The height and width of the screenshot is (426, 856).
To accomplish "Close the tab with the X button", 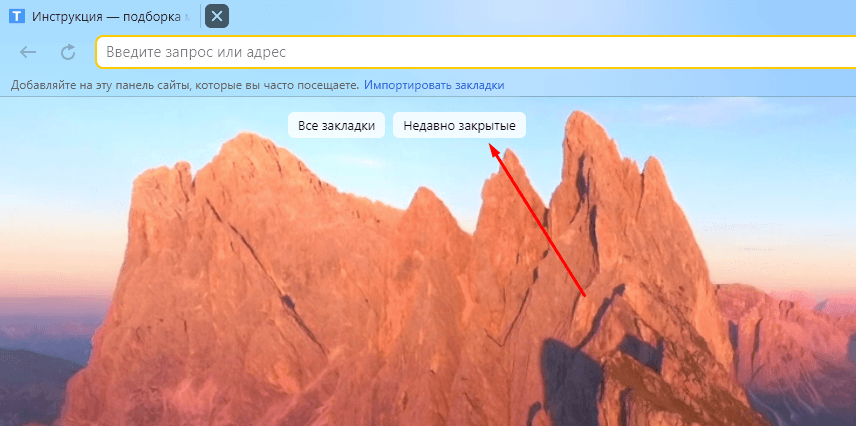I will click(x=216, y=17).
